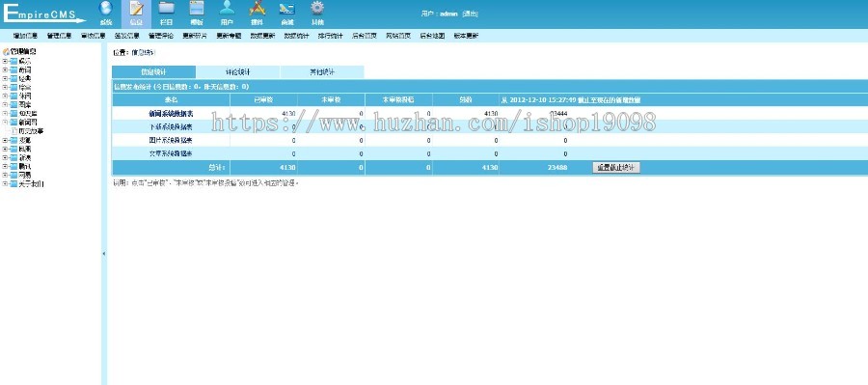
Task: Open 签发信息 in the submenu bar
Action: click(x=126, y=36)
